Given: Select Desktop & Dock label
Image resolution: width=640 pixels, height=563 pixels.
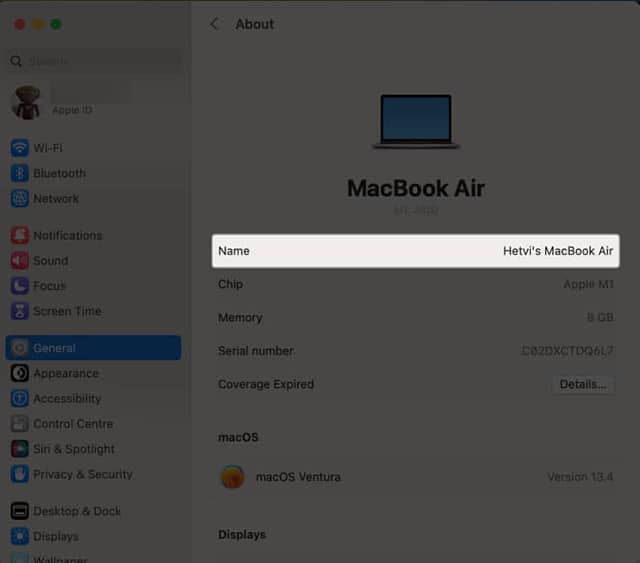Looking at the screenshot, I should 77,511.
